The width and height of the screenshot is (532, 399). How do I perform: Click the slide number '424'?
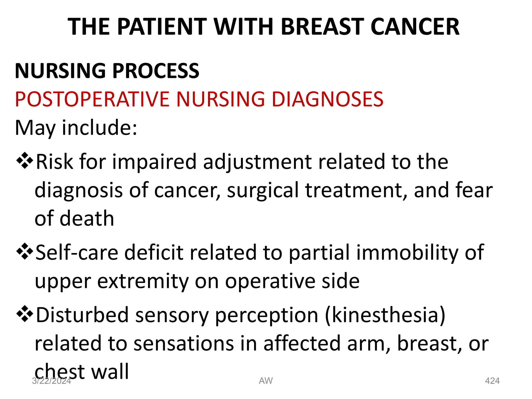pyautogui.click(x=492, y=381)
